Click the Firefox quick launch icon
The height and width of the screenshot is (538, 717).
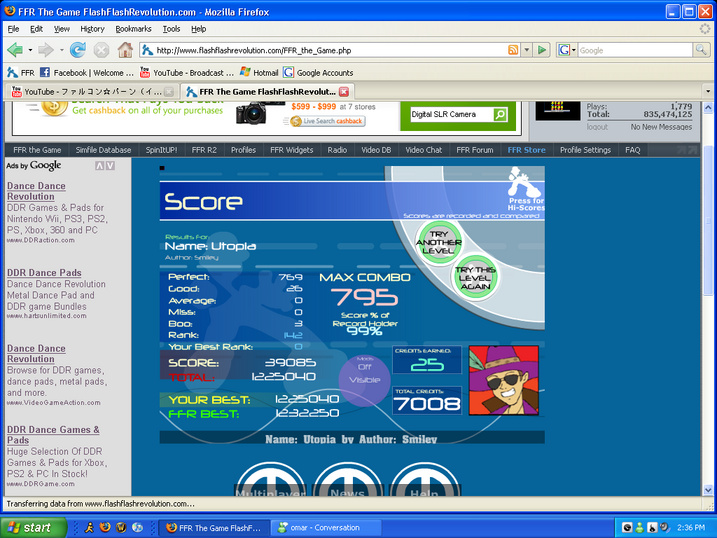coord(105,527)
